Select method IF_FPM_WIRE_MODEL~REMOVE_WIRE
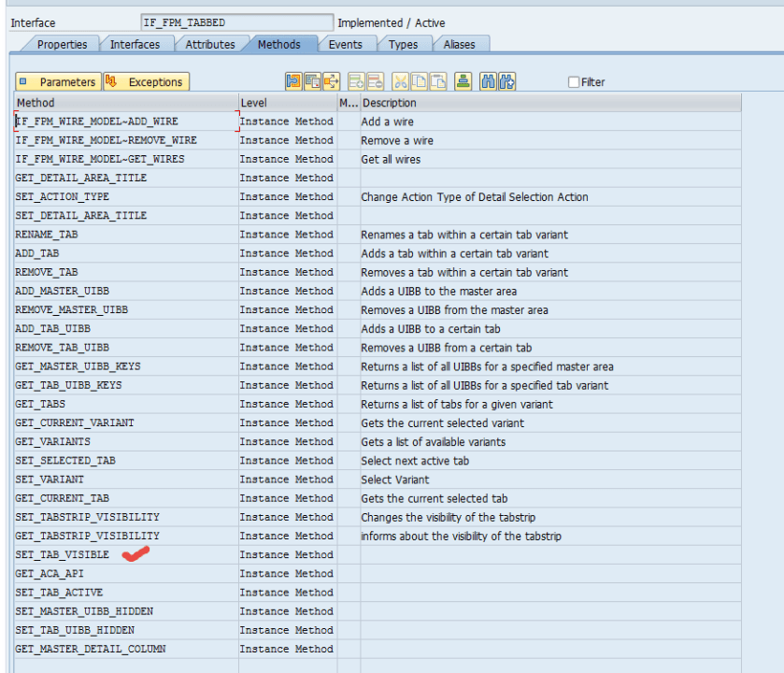The image size is (784, 673). tap(126, 140)
